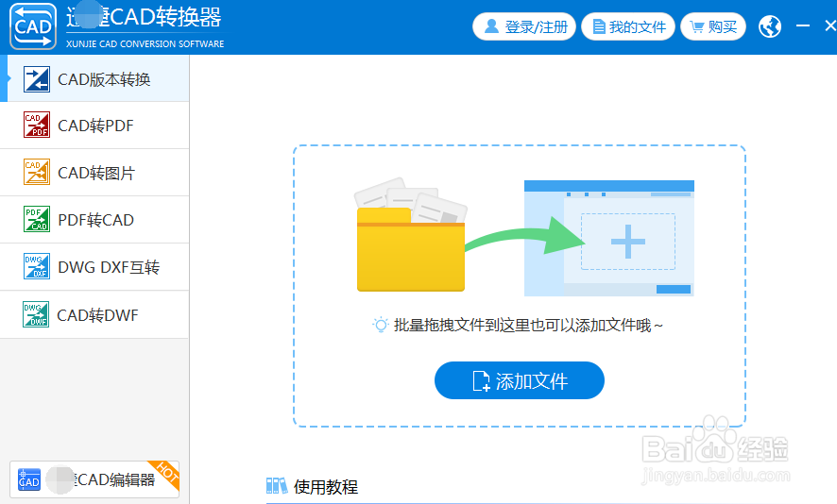837x504 pixels.
Task: Open 登录/注册 login button
Action: [524, 26]
